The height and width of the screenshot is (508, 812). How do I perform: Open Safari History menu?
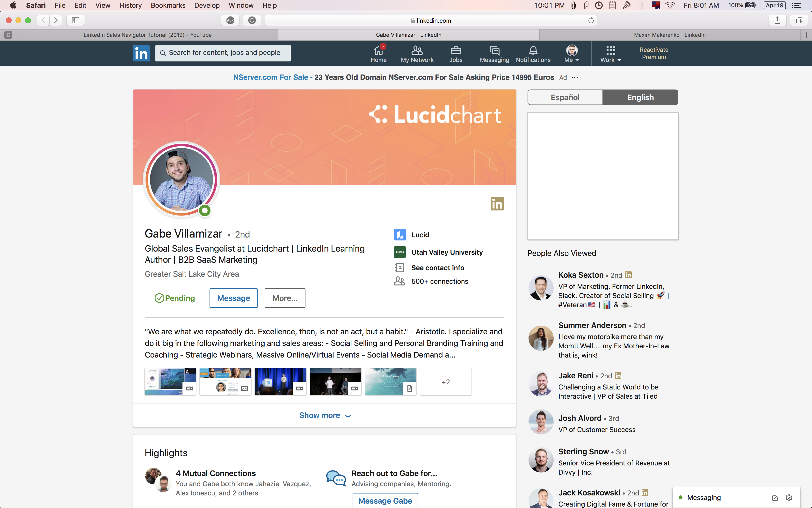(130, 5)
